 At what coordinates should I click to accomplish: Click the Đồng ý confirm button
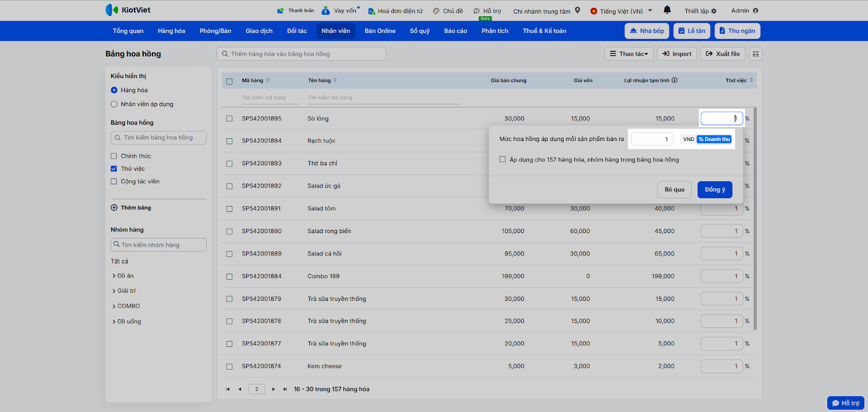tap(714, 190)
